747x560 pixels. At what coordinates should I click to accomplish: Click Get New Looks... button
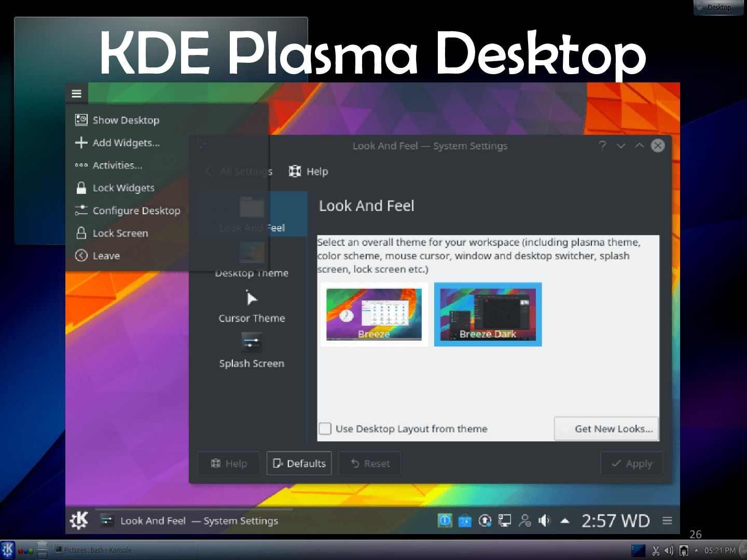[x=607, y=429]
